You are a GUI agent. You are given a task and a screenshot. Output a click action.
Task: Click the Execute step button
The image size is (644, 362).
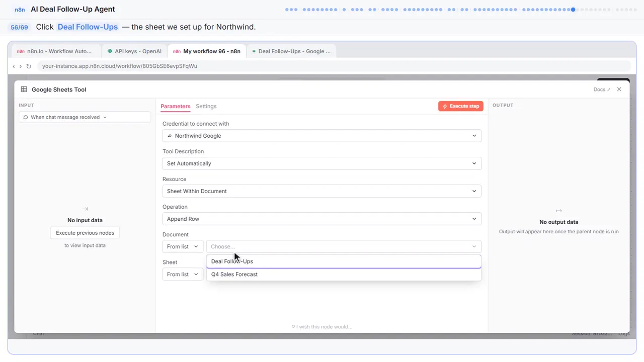pos(461,106)
